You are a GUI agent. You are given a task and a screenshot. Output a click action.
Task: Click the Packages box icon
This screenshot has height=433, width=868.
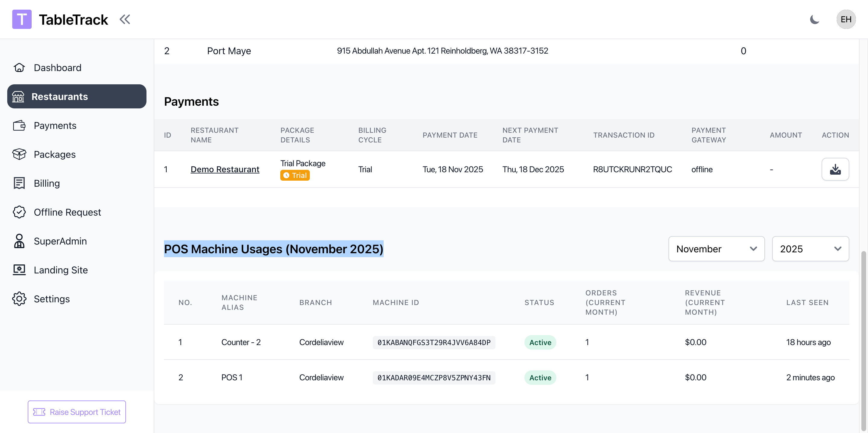19,154
